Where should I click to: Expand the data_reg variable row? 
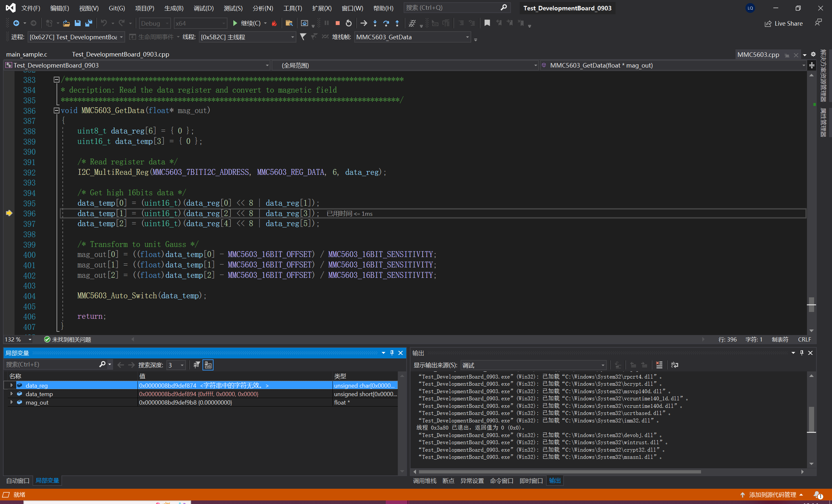(x=11, y=385)
